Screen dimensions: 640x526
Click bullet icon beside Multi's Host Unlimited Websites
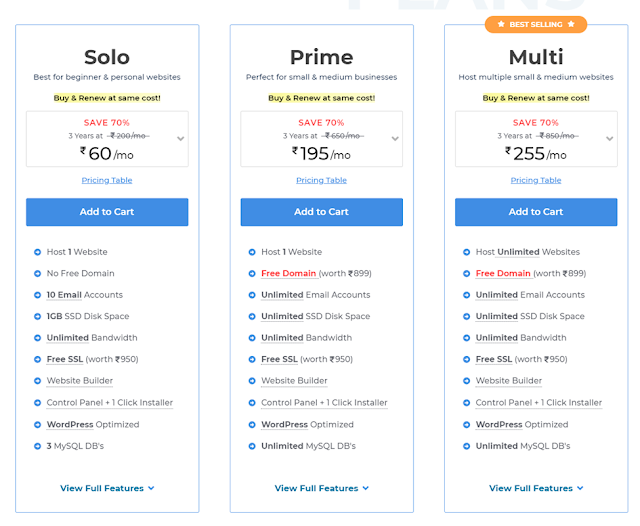pos(466,252)
